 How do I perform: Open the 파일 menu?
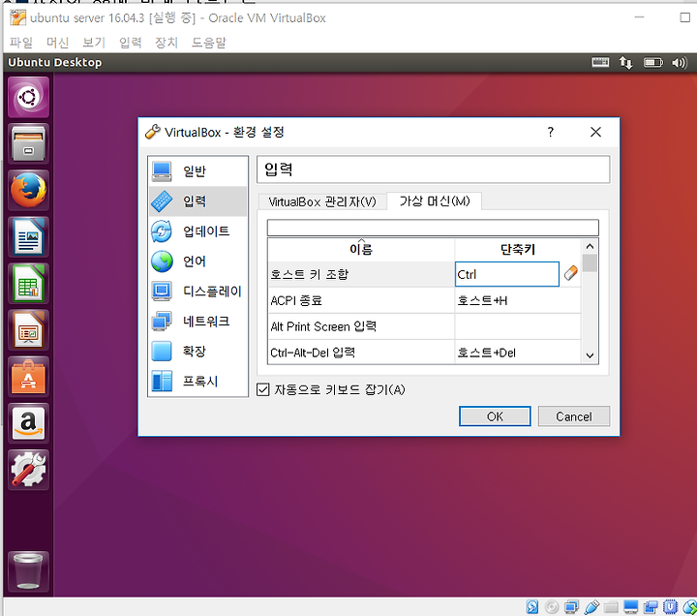tap(21, 43)
